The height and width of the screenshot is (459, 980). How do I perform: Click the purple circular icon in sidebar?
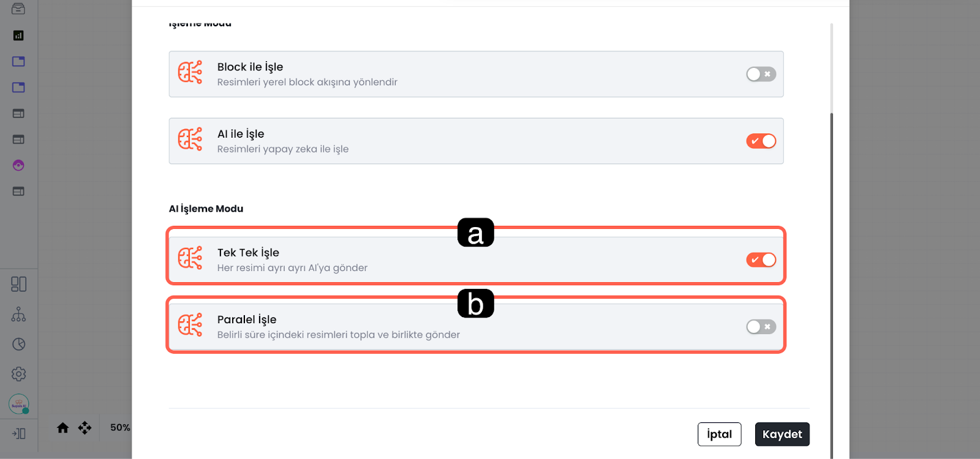(x=19, y=165)
